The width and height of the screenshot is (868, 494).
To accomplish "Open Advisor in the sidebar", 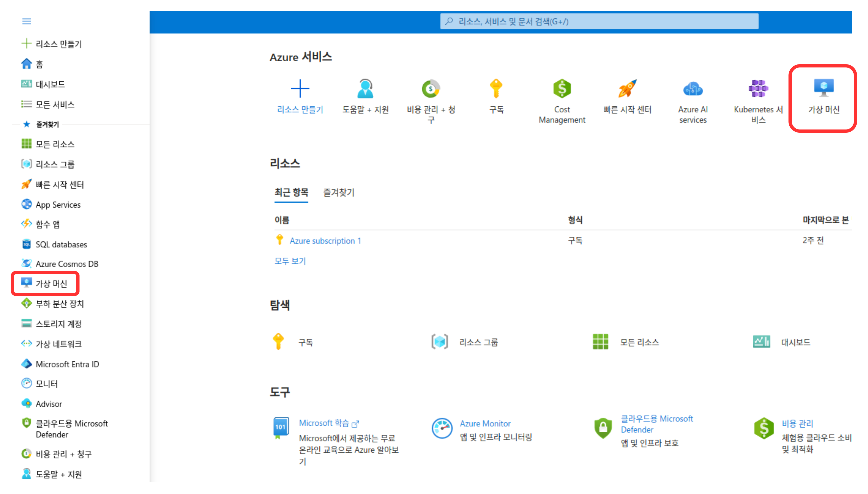I will (42, 403).
